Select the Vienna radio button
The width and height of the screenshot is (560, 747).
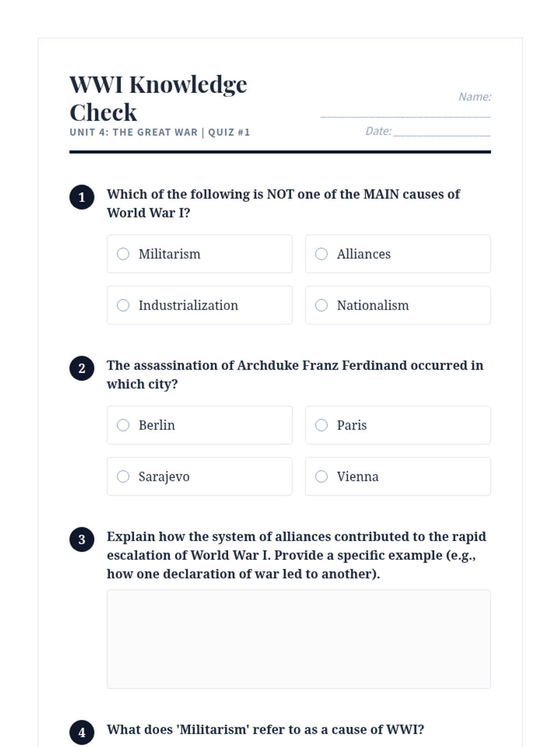point(322,477)
